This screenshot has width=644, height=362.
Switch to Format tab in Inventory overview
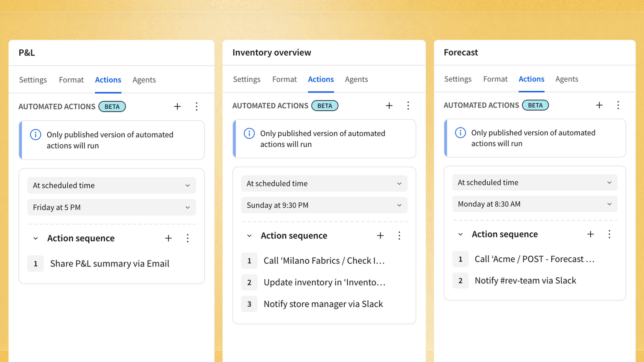(x=284, y=79)
